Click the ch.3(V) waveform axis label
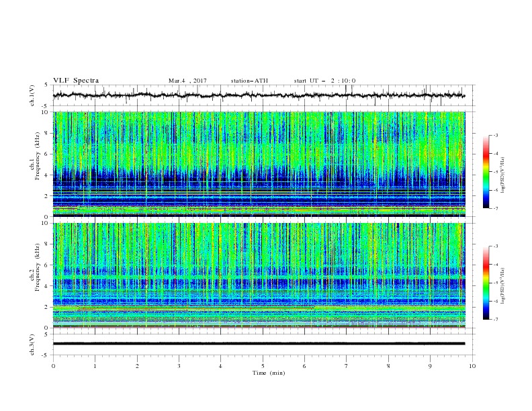This screenshot has width=532, height=411. point(32,345)
